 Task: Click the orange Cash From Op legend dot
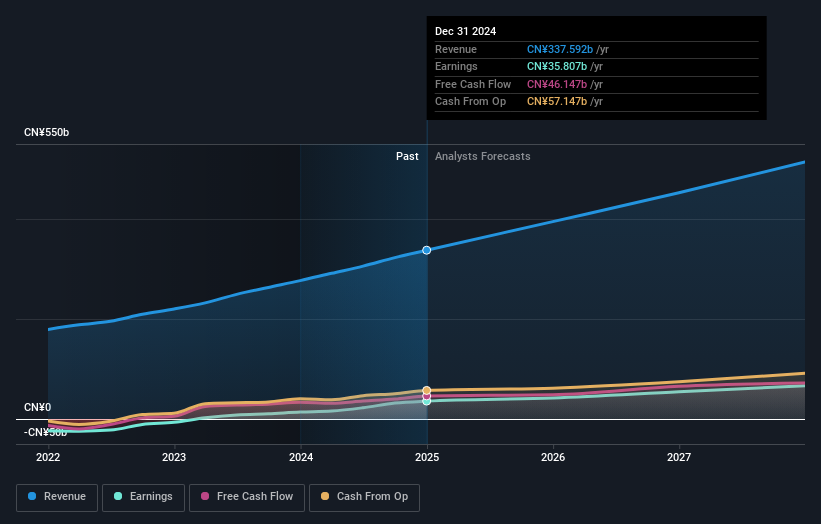pyautogui.click(x=325, y=496)
